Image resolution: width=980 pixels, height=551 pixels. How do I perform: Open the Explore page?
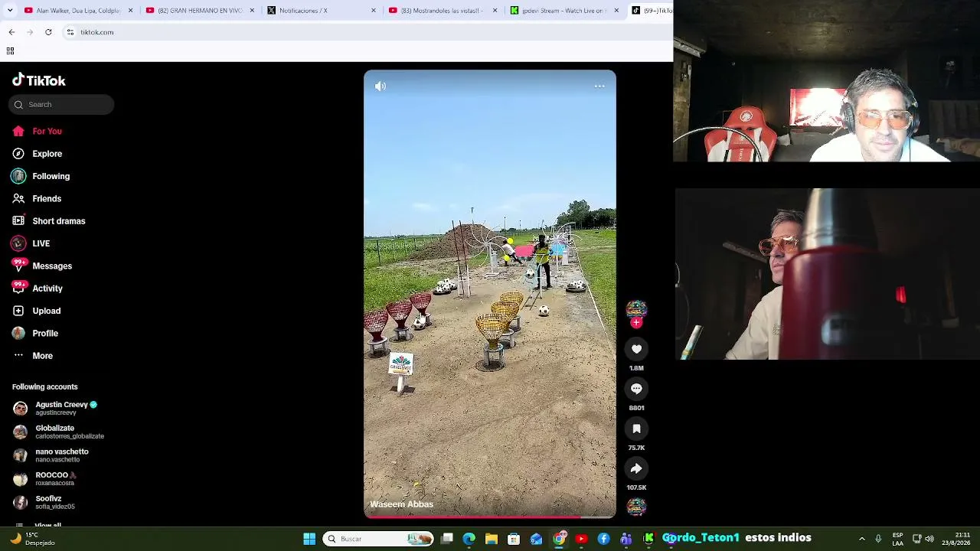coord(47,154)
